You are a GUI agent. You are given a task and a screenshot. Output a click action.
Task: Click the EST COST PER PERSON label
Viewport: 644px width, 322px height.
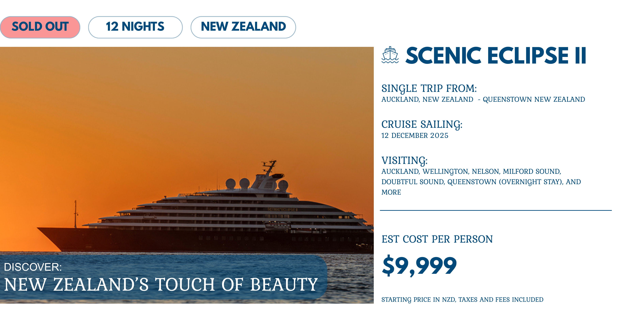(x=437, y=239)
